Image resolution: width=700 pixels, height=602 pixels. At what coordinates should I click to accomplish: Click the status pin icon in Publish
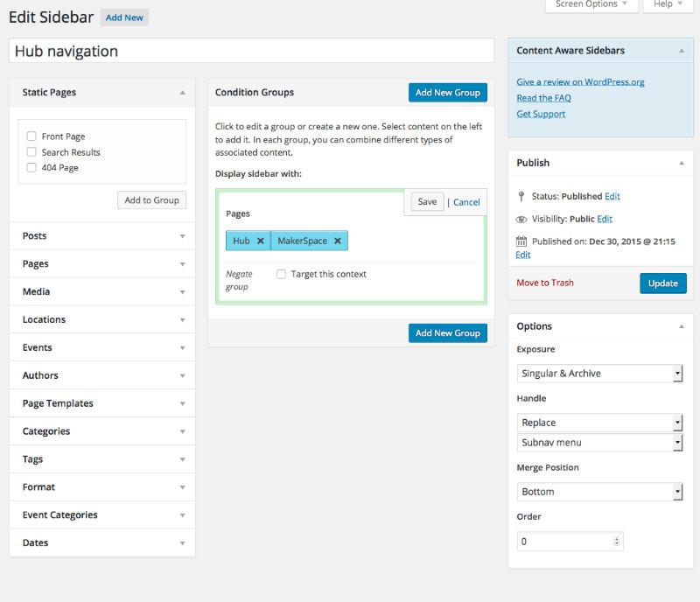[x=521, y=196]
